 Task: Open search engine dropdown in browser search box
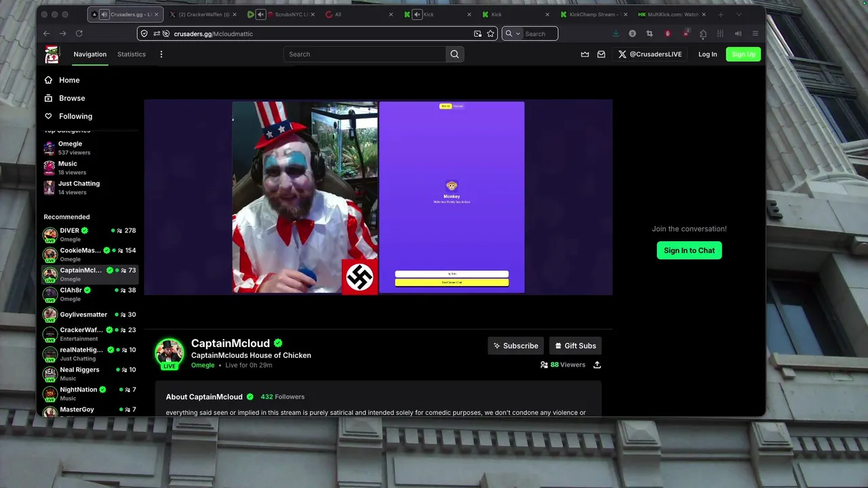[x=512, y=33]
